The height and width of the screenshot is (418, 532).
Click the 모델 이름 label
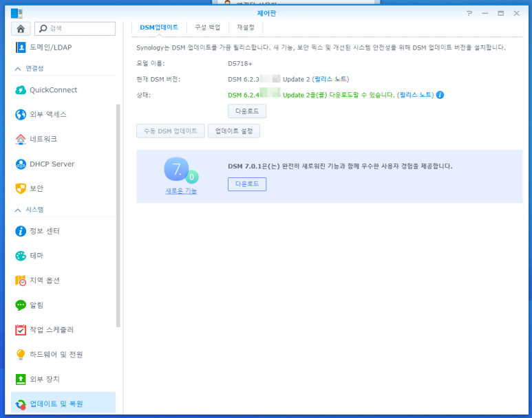tap(150, 63)
